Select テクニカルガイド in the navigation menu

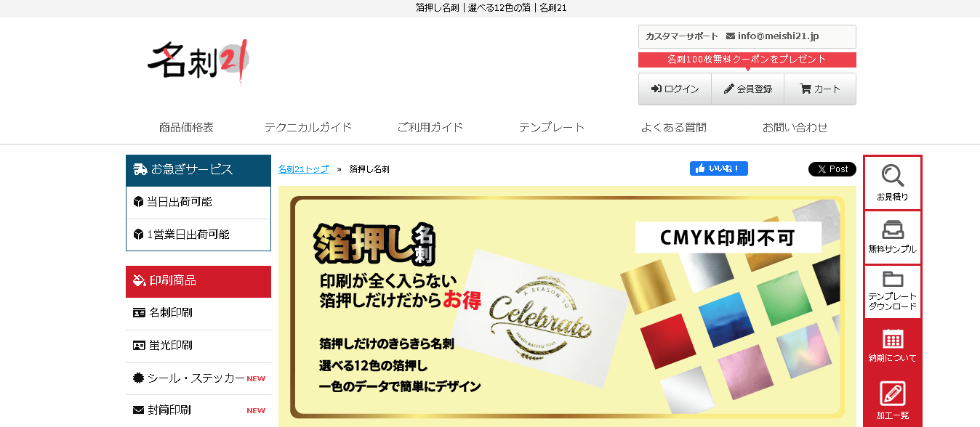coord(308,127)
